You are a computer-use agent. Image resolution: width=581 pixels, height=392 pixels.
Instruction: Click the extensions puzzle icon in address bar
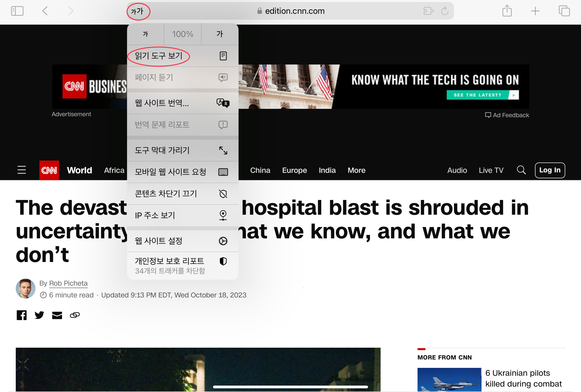pyautogui.click(x=428, y=11)
